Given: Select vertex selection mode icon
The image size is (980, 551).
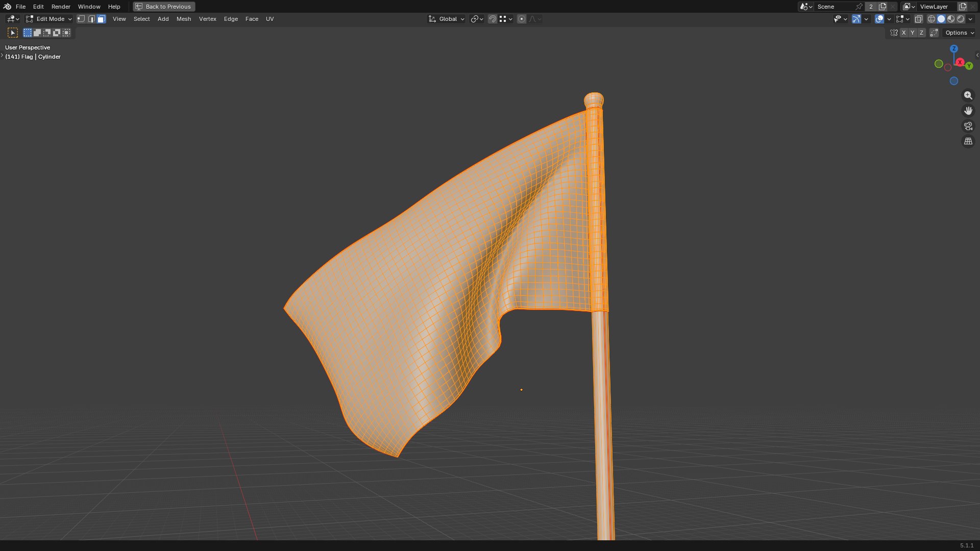Looking at the screenshot, I should [x=81, y=19].
